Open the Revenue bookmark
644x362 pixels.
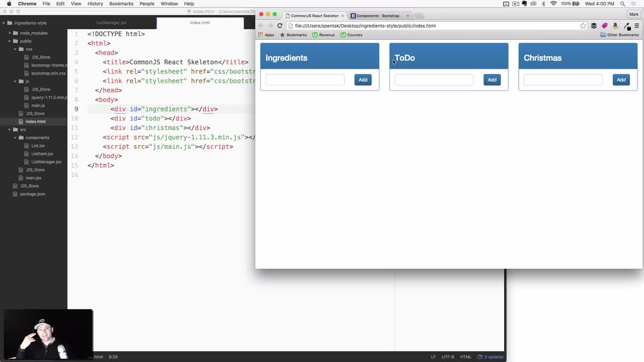tap(324, 35)
